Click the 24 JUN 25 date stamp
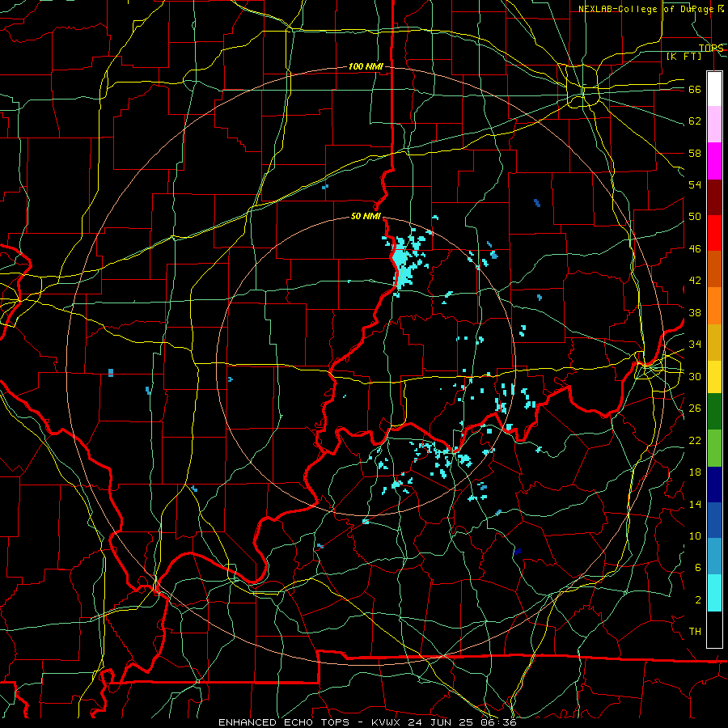The height and width of the screenshot is (728, 728). pyautogui.click(x=442, y=722)
